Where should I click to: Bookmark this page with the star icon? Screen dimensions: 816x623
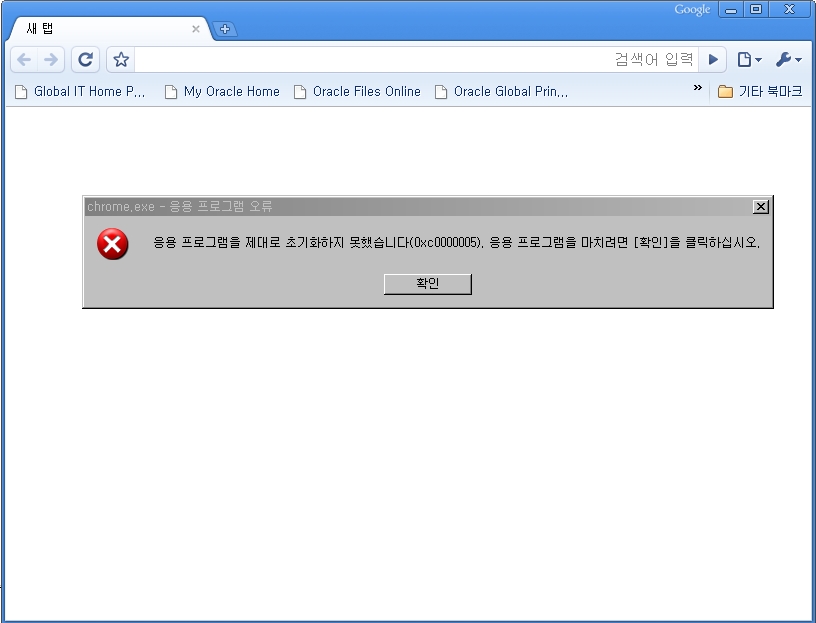pos(121,60)
